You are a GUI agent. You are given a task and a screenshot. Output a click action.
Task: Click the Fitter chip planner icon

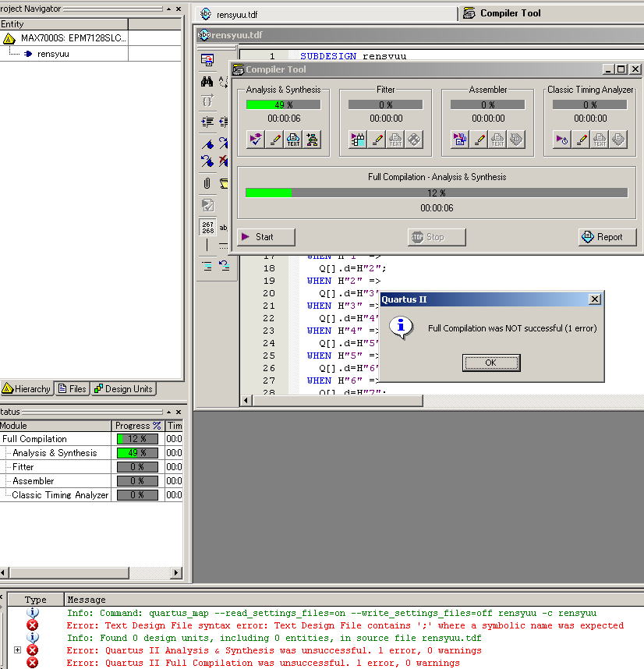point(414,140)
